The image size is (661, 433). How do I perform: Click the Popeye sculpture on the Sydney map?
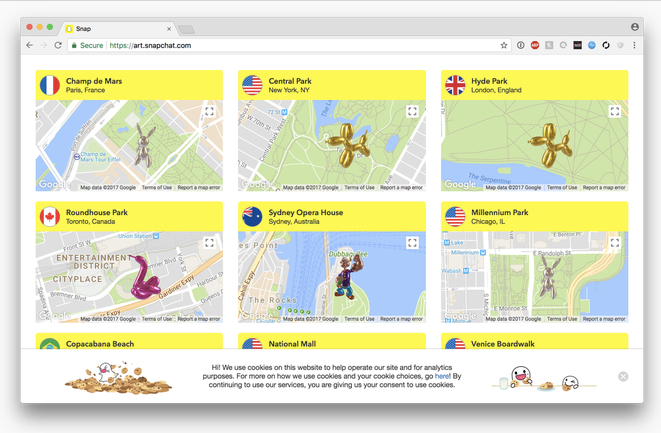click(x=349, y=277)
